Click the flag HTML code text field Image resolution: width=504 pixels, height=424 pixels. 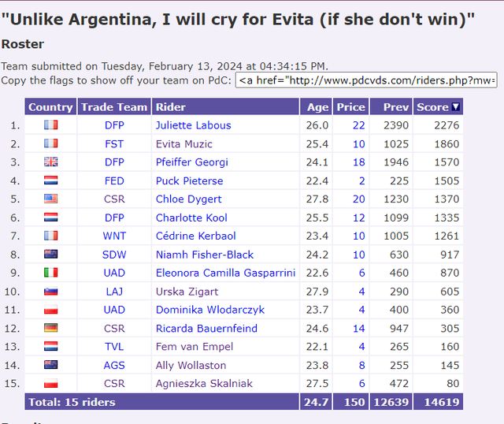pos(366,80)
